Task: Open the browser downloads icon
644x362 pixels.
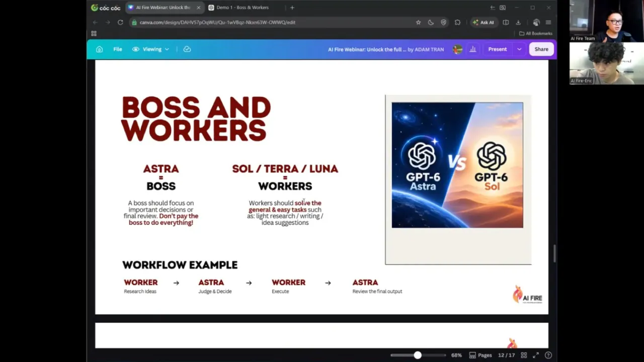Action: tap(518, 22)
